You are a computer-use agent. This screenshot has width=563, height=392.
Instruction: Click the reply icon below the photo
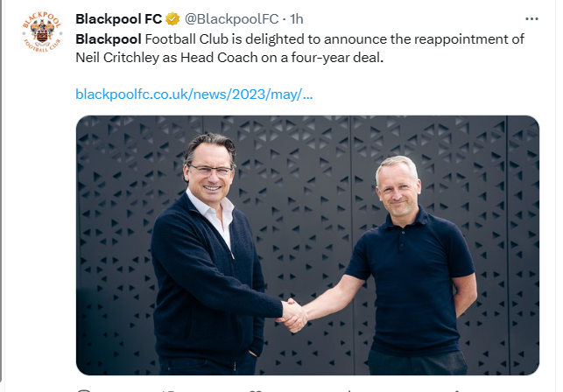[x=84, y=390]
